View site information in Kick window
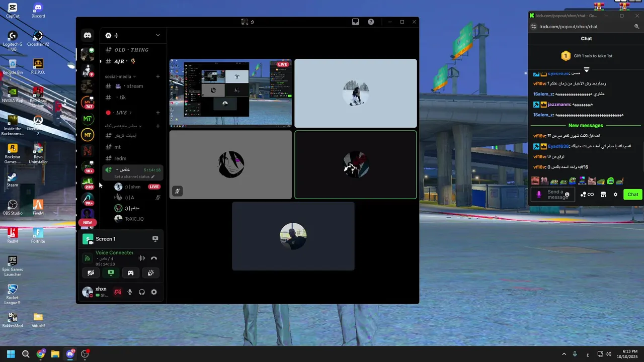 coord(534,27)
